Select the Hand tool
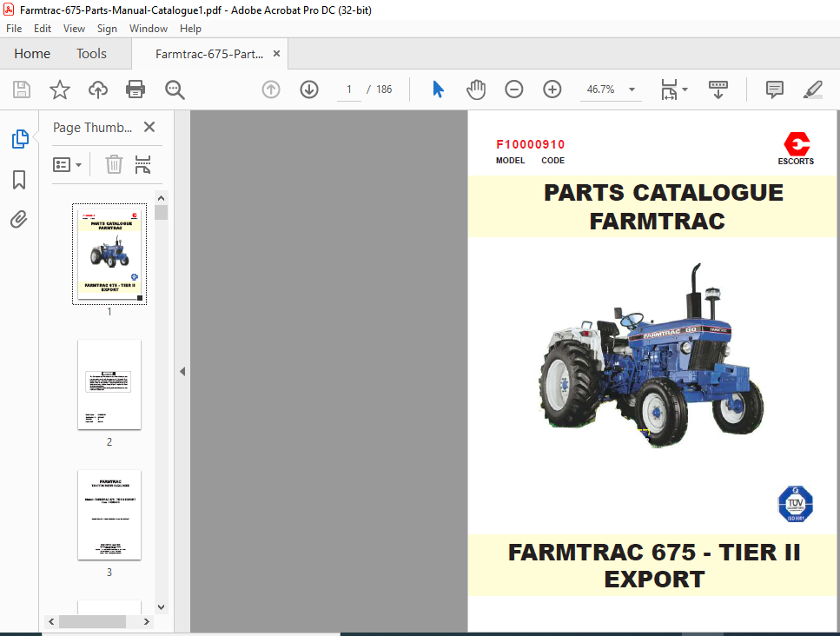This screenshot has width=840, height=636. tap(475, 89)
